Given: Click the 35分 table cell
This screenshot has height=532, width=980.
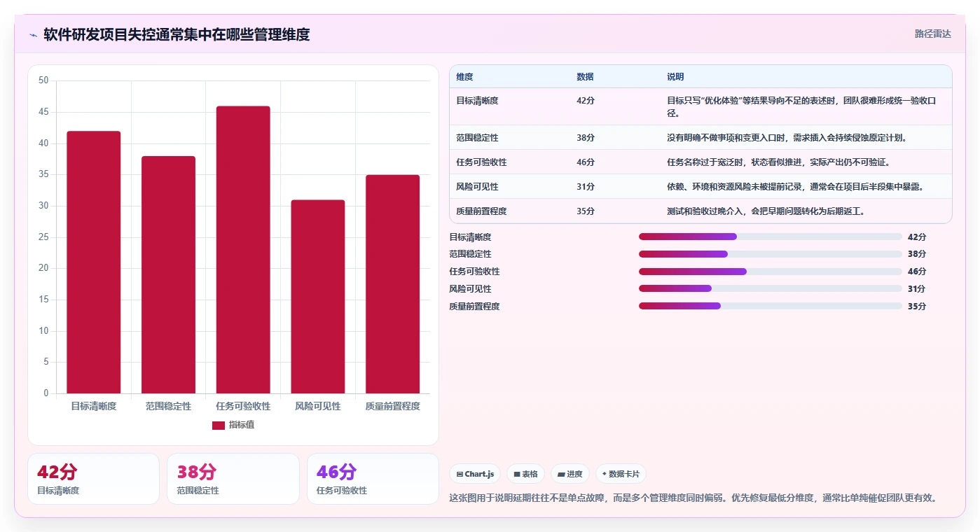Looking at the screenshot, I should tap(586, 211).
